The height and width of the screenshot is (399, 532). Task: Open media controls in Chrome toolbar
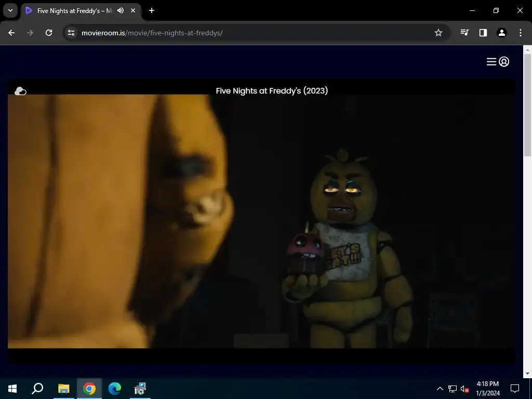click(x=464, y=33)
